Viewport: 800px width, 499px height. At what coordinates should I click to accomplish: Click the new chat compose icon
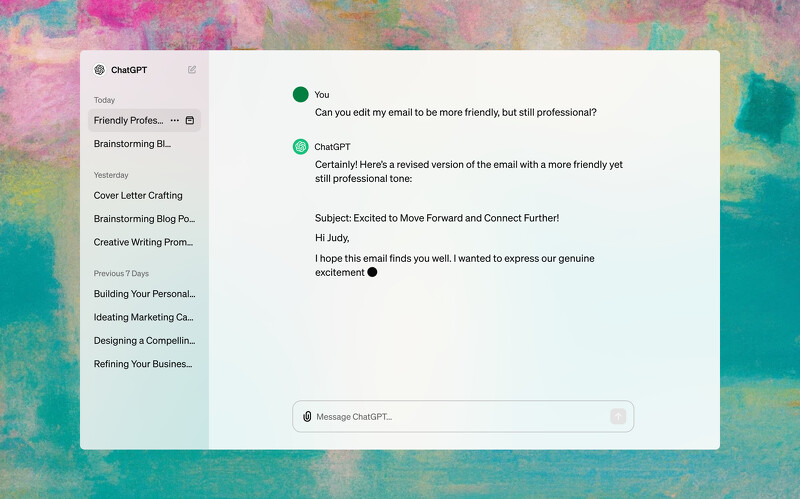click(192, 70)
